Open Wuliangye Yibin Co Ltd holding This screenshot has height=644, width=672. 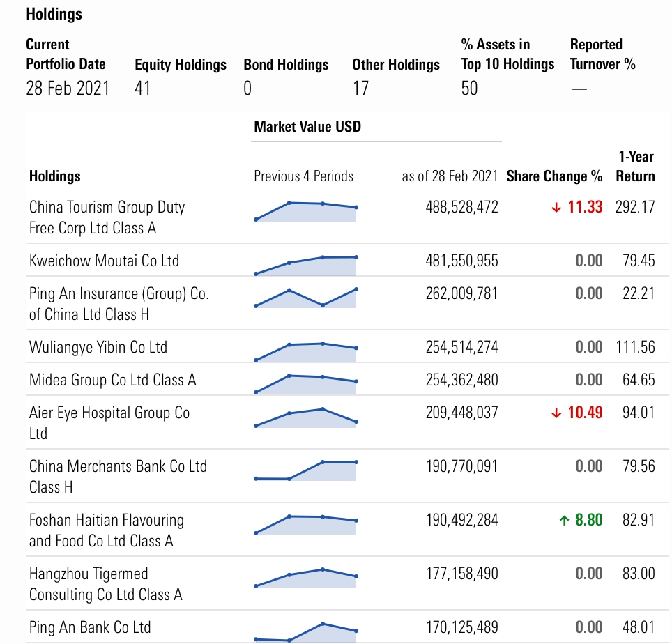click(98, 347)
